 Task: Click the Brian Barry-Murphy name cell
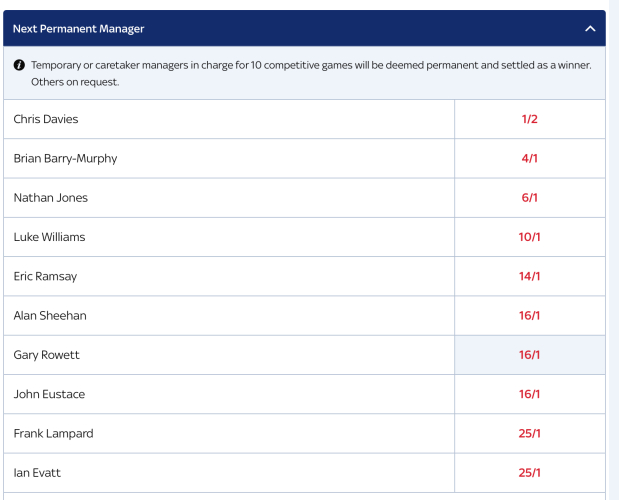(x=65, y=158)
